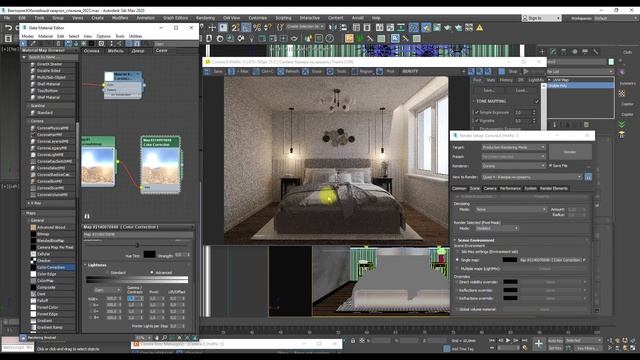Collapse the Tone Mapping rollout
Viewport: 640px width, 360px height.
click(x=491, y=101)
